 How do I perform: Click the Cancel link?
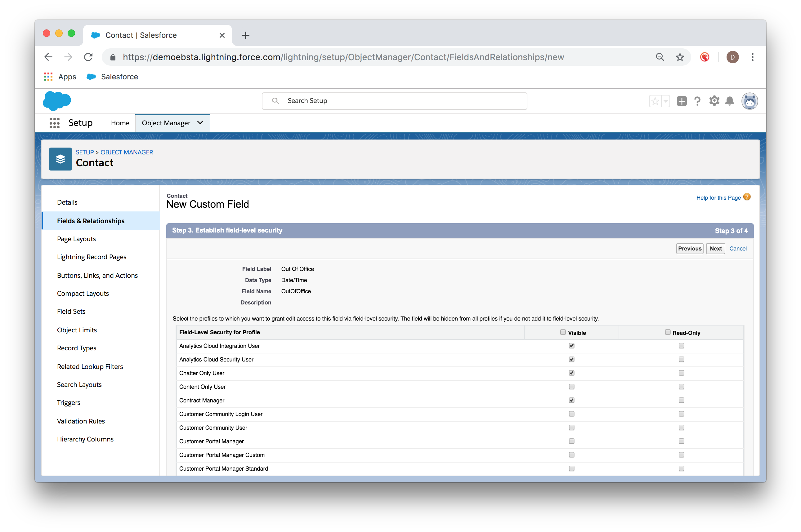(737, 248)
